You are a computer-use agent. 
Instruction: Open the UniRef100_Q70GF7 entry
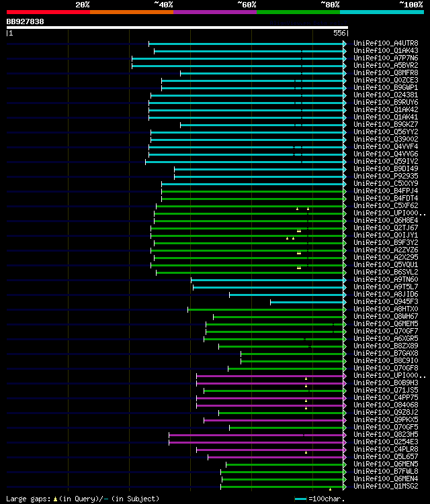pos(386,332)
